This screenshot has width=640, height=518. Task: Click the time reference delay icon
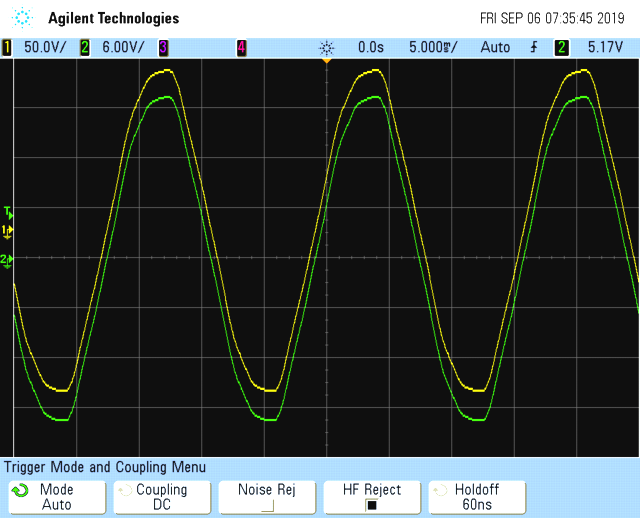click(x=327, y=48)
